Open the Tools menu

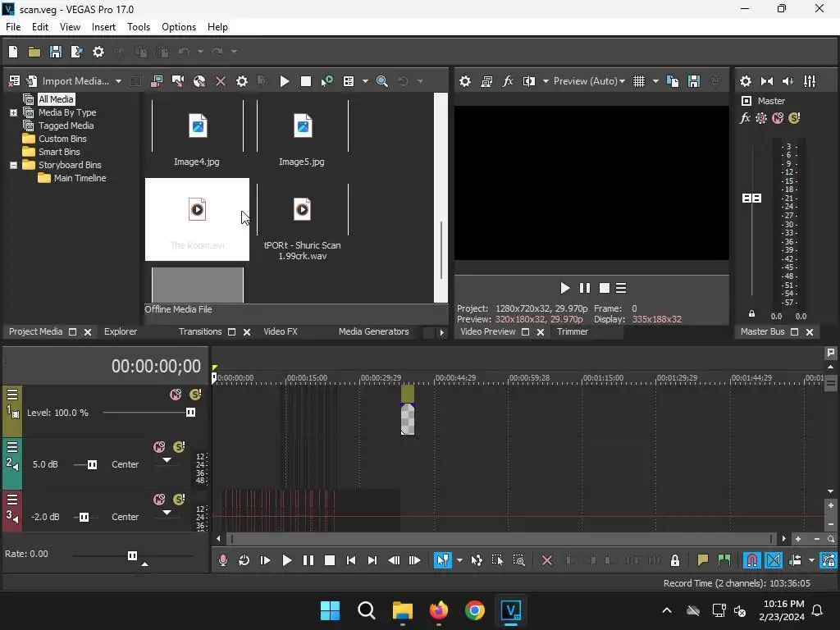click(138, 27)
